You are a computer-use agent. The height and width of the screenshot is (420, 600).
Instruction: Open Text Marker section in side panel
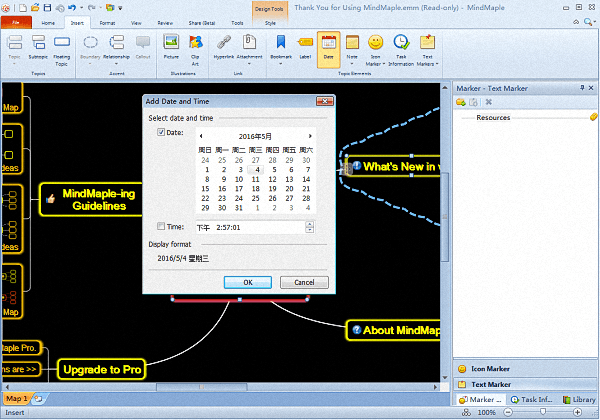point(525,384)
